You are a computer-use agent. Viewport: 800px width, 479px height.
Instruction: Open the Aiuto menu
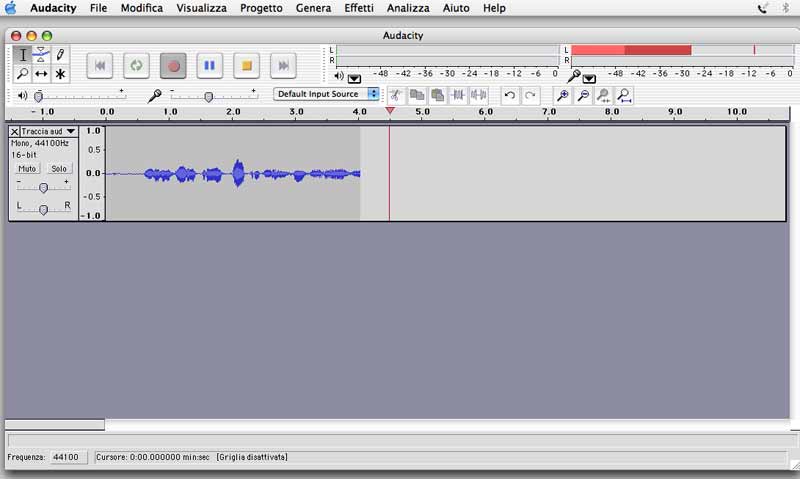[x=456, y=8]
